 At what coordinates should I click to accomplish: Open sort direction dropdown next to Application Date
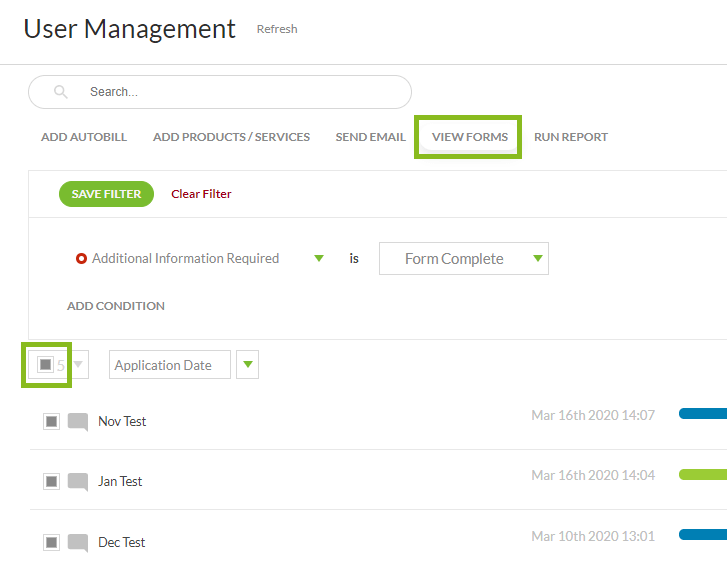pyautogui.click(x=247, y=365)
